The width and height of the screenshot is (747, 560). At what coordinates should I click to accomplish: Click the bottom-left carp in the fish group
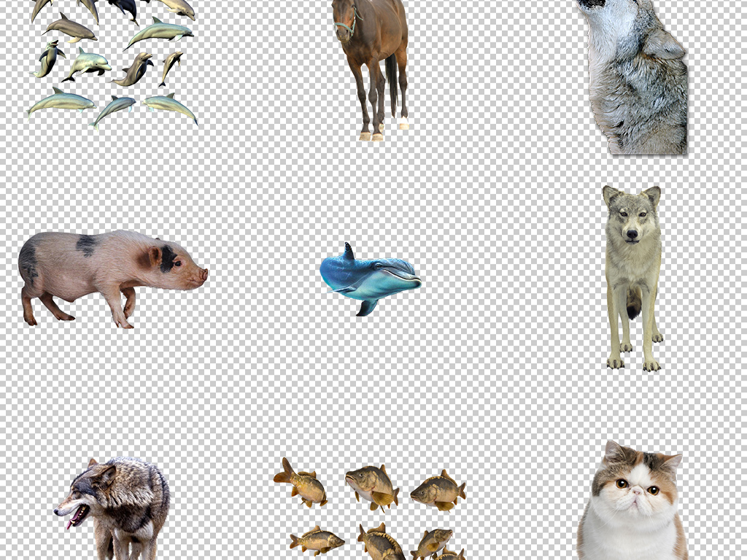point(317,540)
